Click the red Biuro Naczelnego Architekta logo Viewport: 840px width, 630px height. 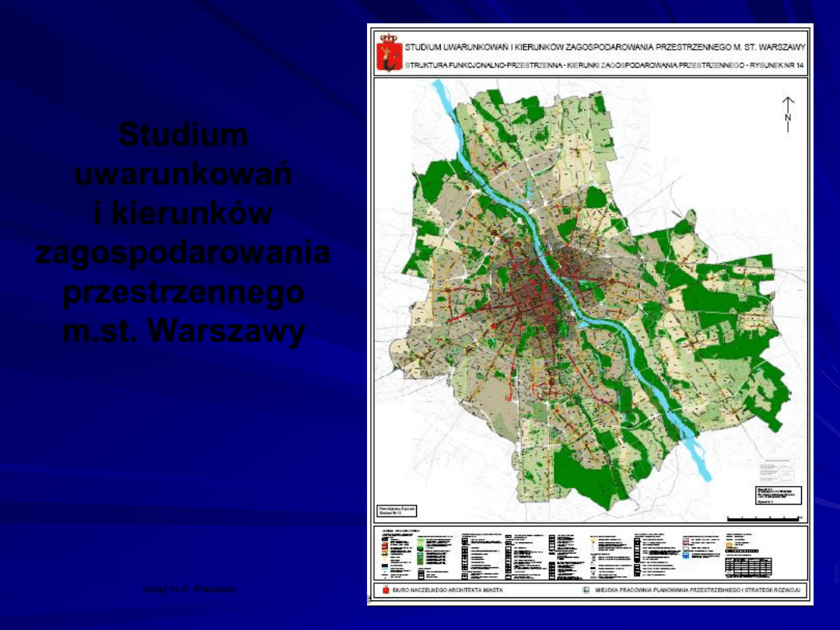pyautogui.click(x=385, y=590)
